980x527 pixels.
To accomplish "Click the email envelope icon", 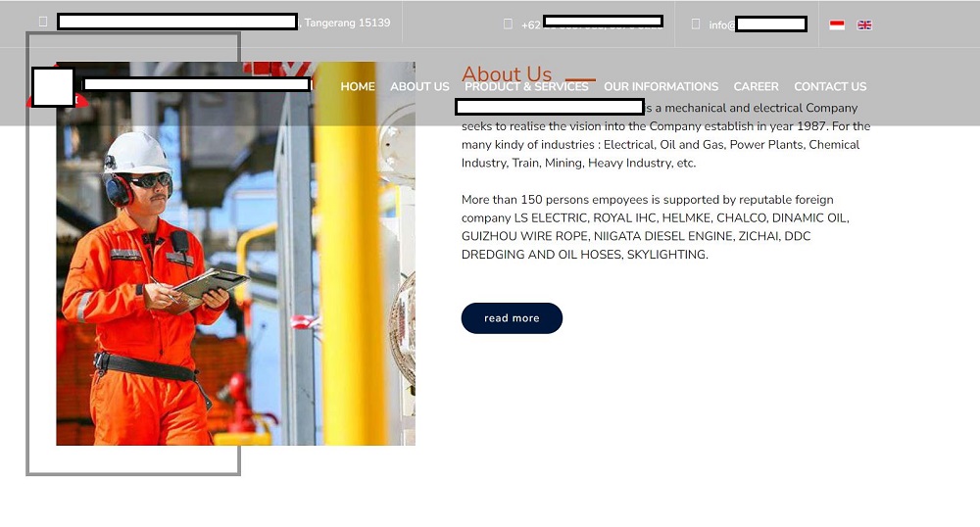I will click(696, 24).
